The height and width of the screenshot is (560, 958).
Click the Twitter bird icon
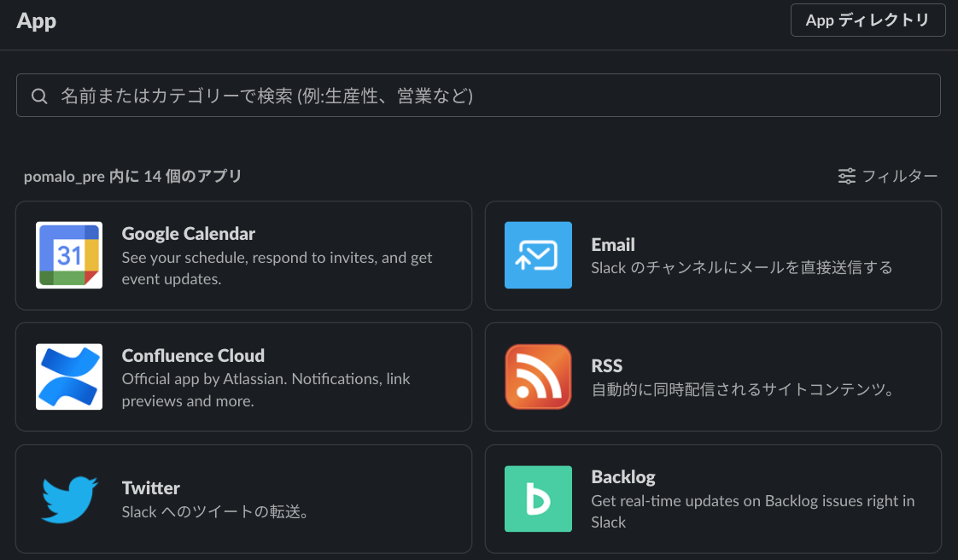(69, 499)
